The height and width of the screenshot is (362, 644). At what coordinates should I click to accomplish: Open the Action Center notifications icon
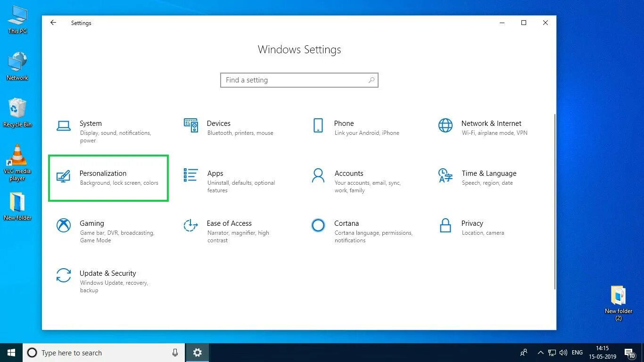630,353
